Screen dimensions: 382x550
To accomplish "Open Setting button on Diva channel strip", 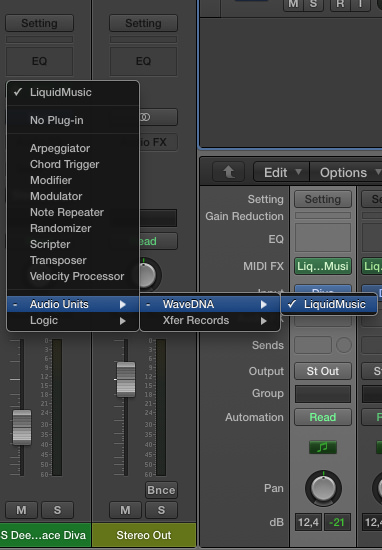I will click(x=40, y=23).
